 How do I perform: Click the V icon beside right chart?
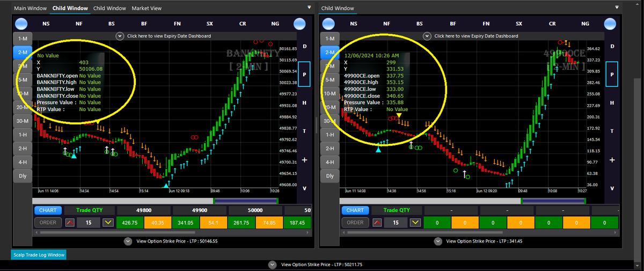click(x=612, y=188)
